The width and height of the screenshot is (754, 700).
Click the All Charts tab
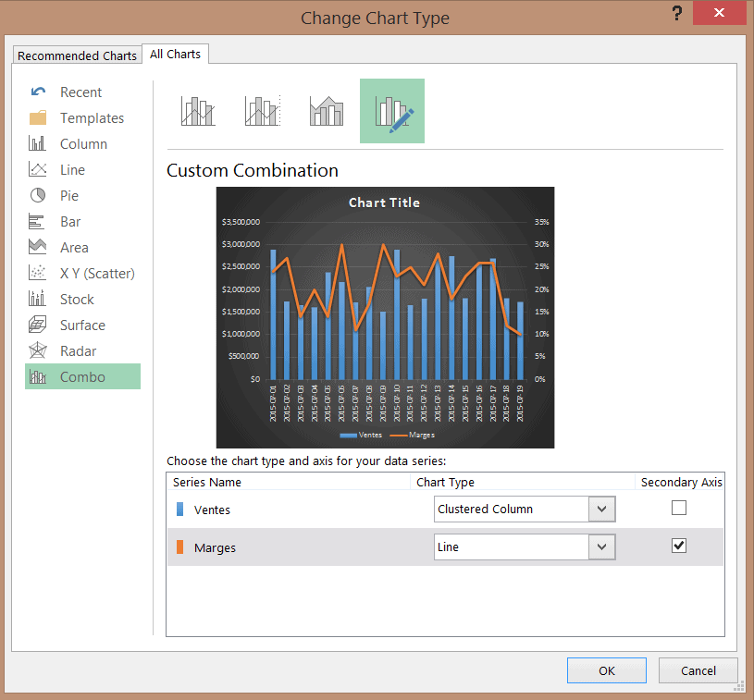click(175, 55)
